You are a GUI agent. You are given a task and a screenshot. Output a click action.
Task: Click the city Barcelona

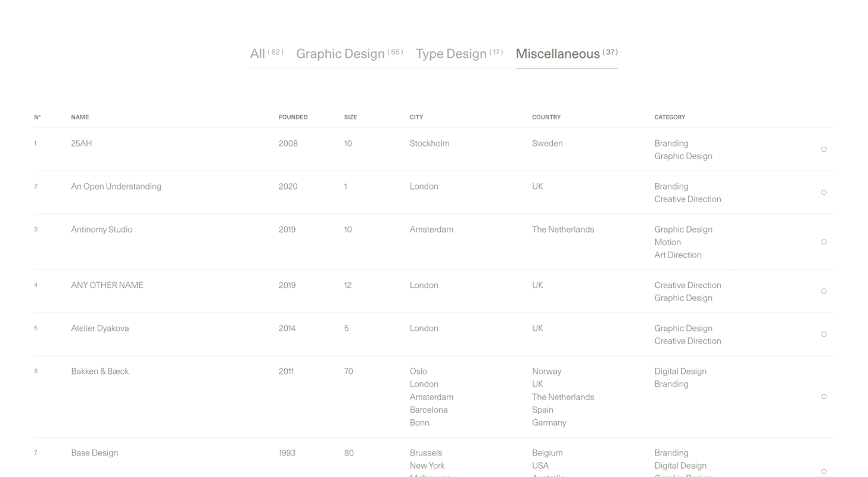429,410
